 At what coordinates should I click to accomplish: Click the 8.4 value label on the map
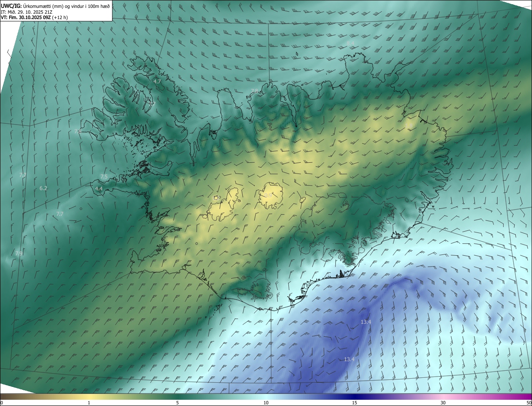coord(350,43)
